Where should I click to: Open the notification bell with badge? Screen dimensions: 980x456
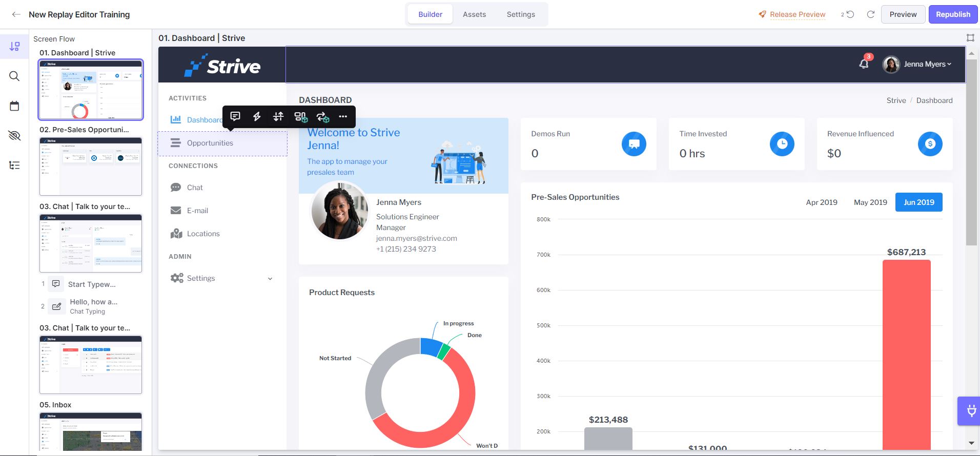[x=864, y=64]
